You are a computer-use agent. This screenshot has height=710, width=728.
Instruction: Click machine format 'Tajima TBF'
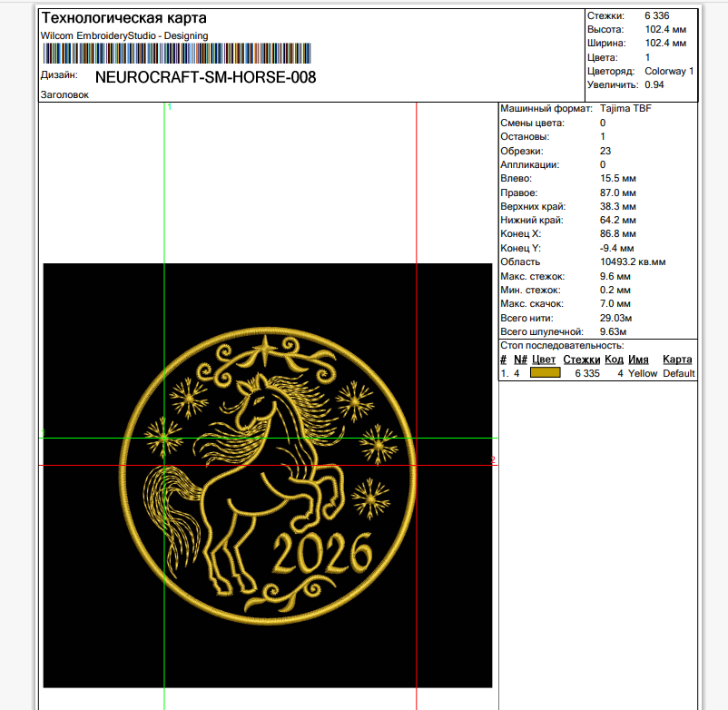tap(625, 108)
